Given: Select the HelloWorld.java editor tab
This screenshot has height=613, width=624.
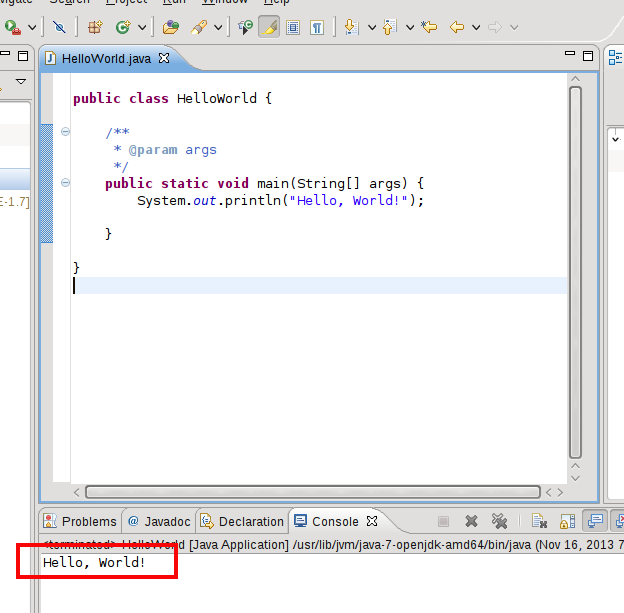Looking at the screenshot, I should click(106, 59).
